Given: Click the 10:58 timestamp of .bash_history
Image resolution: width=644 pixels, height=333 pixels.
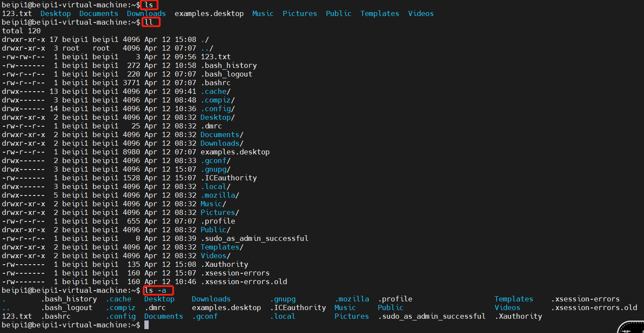Looking at the screenshot, I should pos(185,65).
